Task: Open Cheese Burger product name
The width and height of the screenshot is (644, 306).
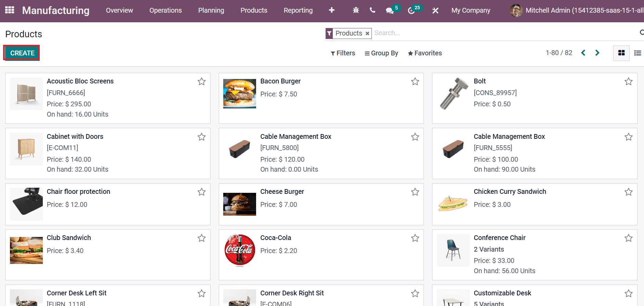Action: pos(282,192)
